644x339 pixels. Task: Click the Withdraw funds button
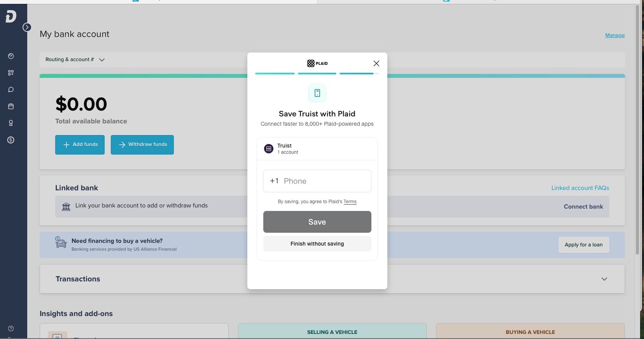pyautogui.click(x=142, y=144)
